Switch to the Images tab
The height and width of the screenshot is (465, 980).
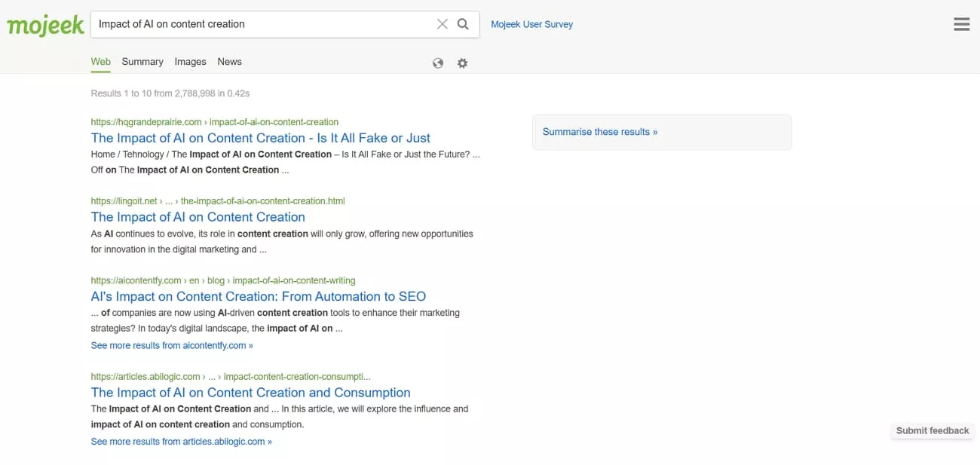click(x=190, y=61)
